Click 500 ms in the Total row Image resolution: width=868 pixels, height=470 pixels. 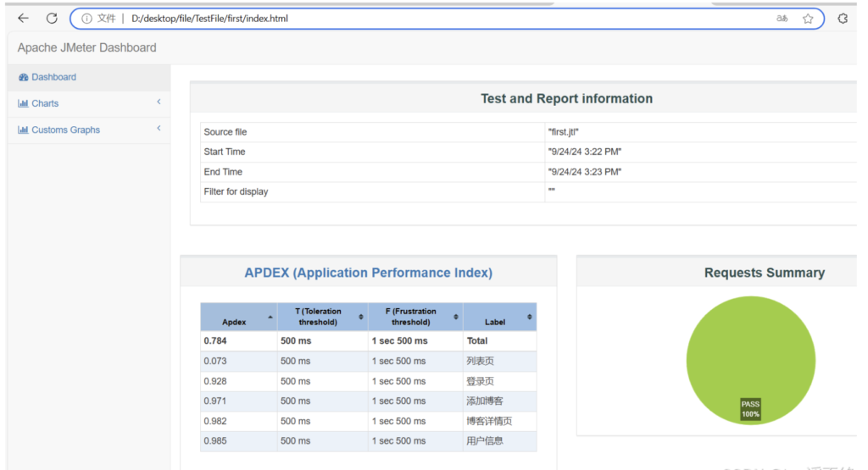click(296, 341)
